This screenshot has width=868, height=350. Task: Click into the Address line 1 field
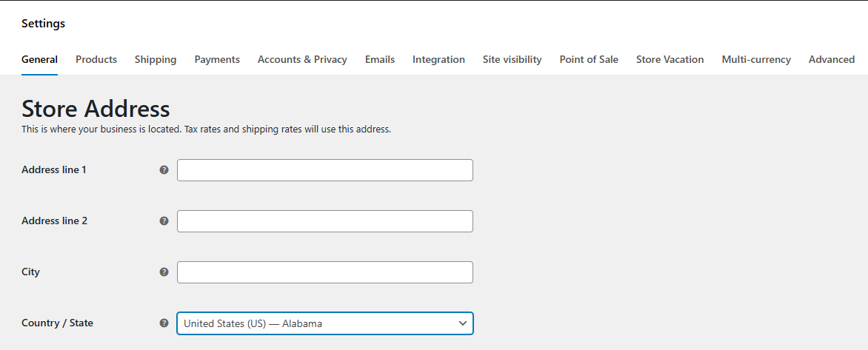point(324,170)
